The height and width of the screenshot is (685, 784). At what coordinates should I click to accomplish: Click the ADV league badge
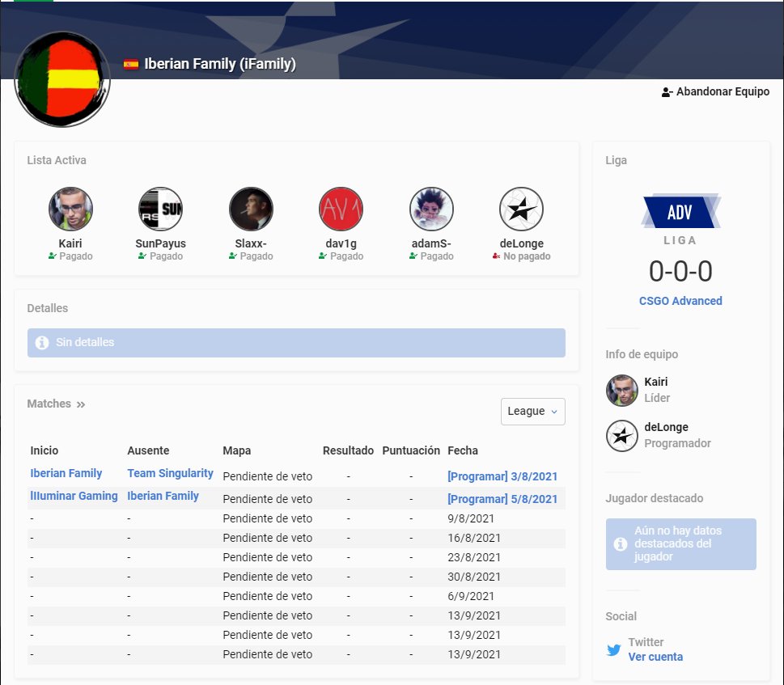click(680, 211)
